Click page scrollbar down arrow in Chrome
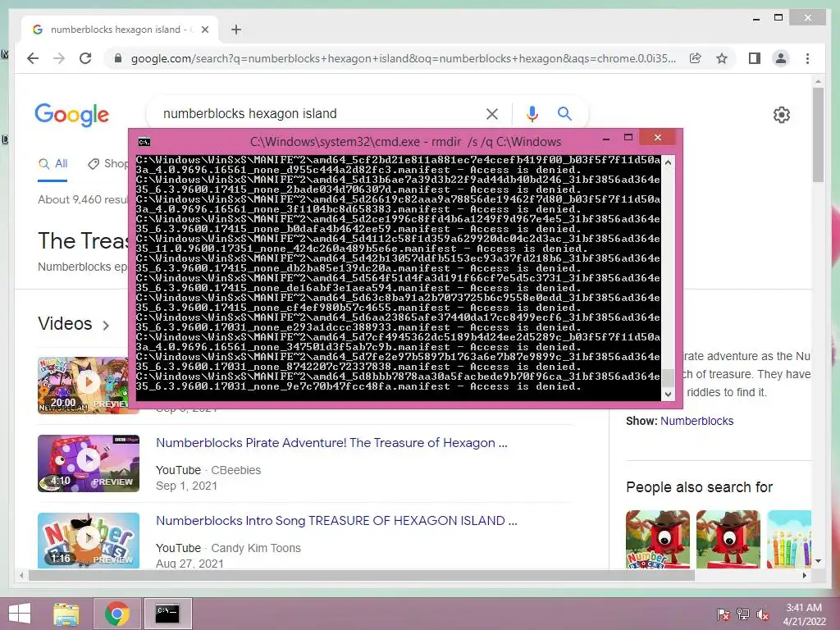Image resolution: width=840 pixels, height=630 pixels. pos(818,561)
